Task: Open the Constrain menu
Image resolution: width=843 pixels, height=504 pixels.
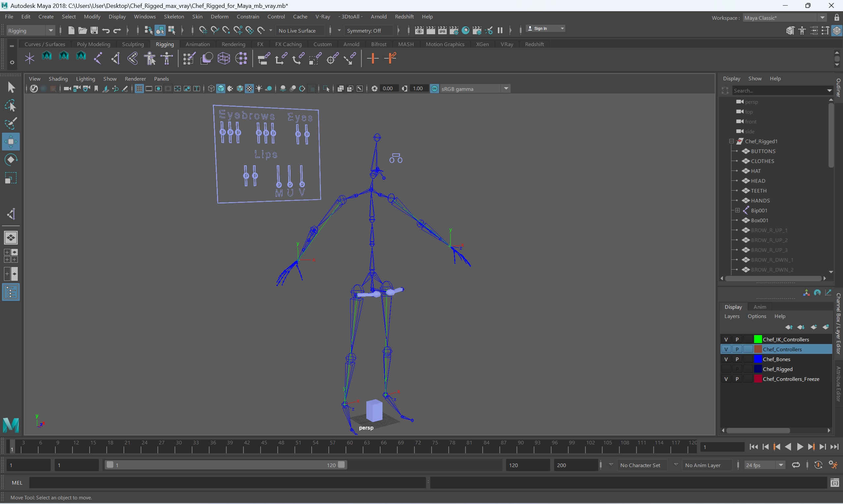Action: (248, 16)
